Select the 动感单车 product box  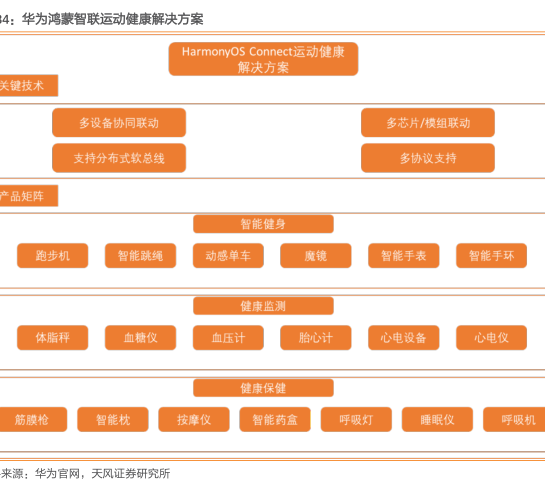click(x=228, y=255)
